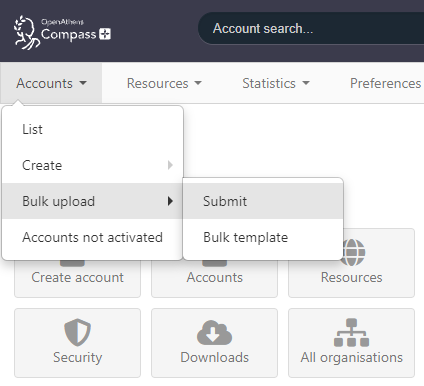Choose Accounts not activated menu entry

[93, 237]
